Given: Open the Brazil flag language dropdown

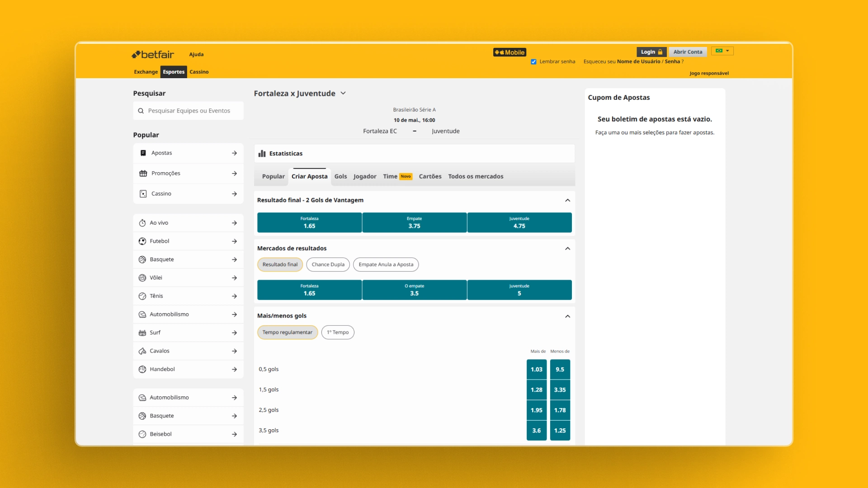Looking at the screenshot, I should click(722, 51).
